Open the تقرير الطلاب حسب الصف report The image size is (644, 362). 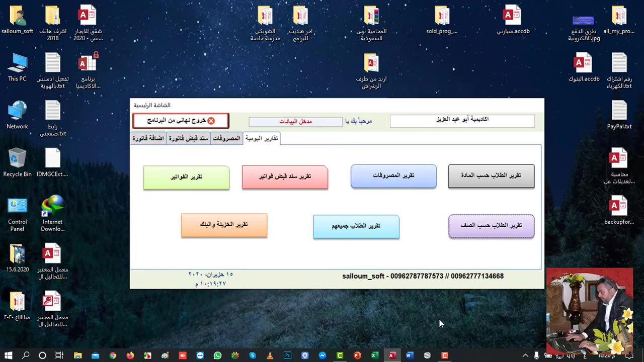491,226
